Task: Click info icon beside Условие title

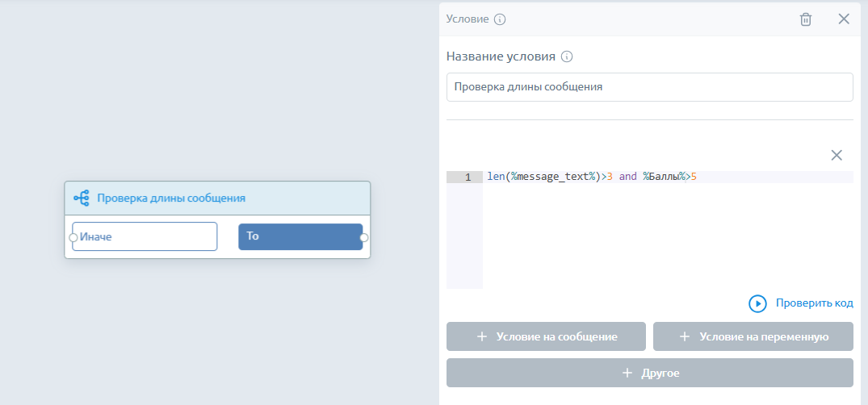Action: pyautogui.click(x=500, y=19)
